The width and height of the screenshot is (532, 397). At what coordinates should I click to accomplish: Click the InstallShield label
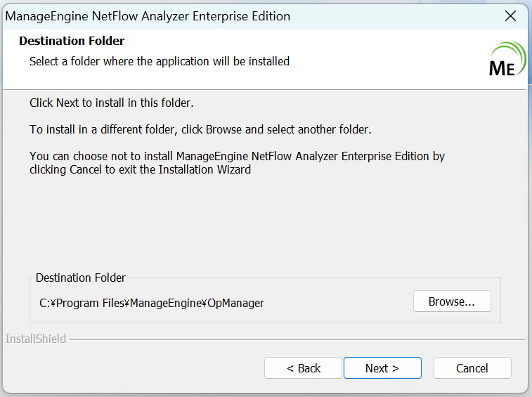pyautogui.click(x=36, y=339)
